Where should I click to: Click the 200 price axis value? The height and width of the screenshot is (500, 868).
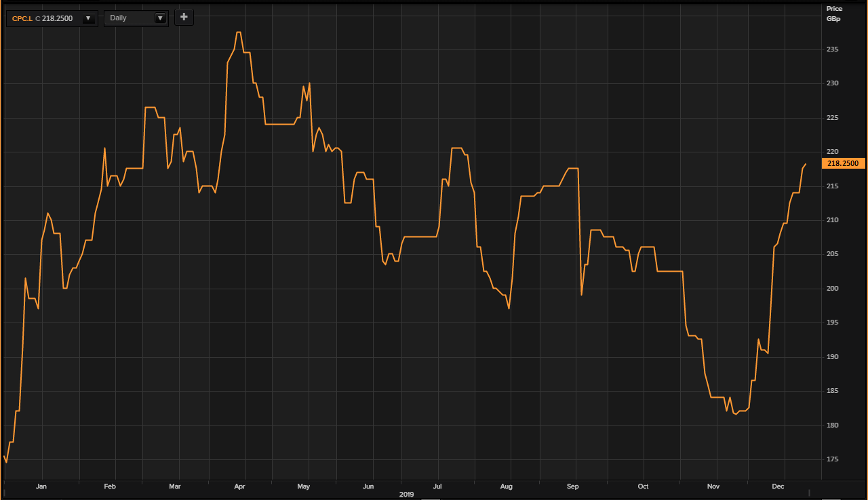(833, 289)
